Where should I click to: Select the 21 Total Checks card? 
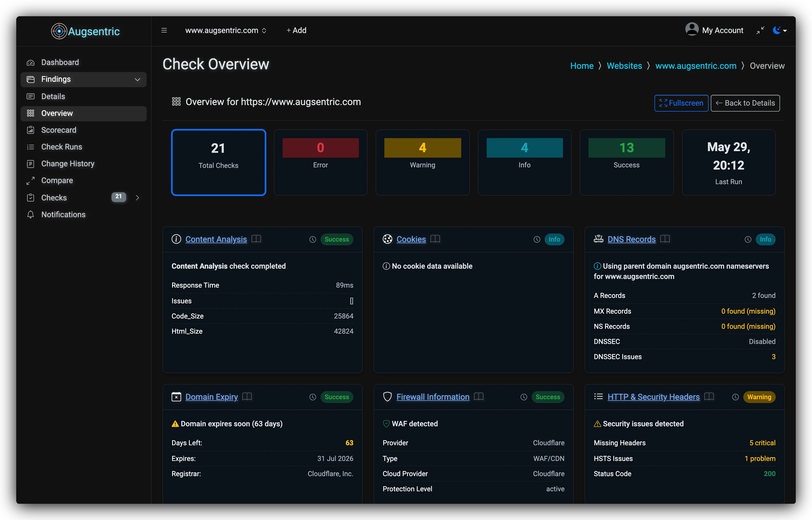[219, 162]
